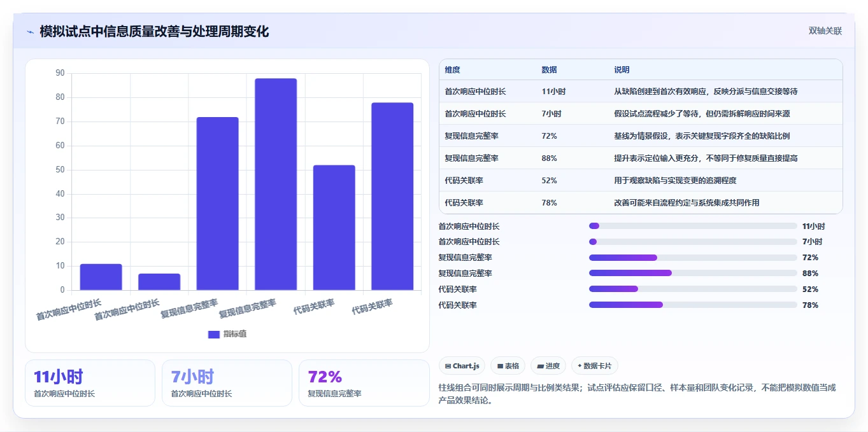The image size is (868, 432).
Task: Click the y-axis tick label 50
Action: [60, 170]
